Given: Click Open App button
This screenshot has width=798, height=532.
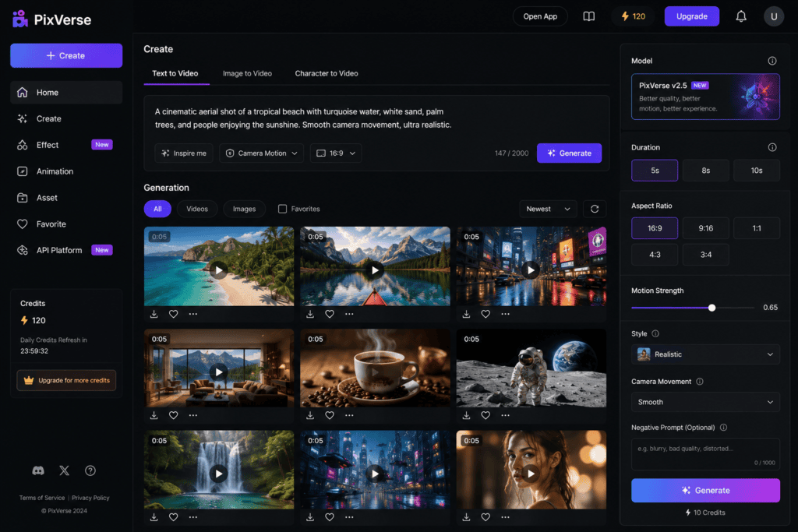Looking at the screenshot, I should 540,16.
